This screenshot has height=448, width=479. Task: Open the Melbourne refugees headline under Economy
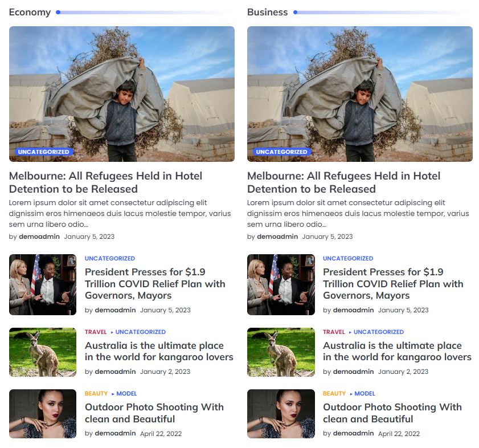pos(105,182)
